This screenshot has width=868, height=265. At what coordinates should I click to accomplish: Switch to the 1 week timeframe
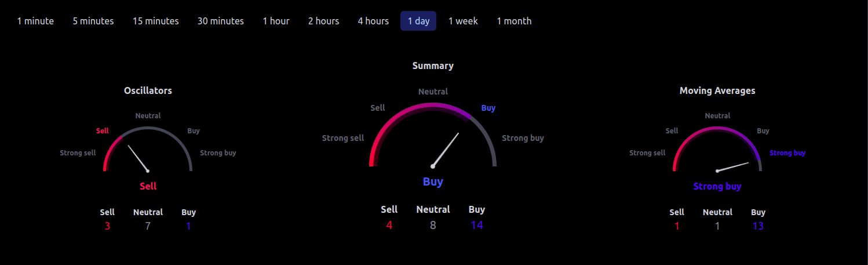(463, 21)
